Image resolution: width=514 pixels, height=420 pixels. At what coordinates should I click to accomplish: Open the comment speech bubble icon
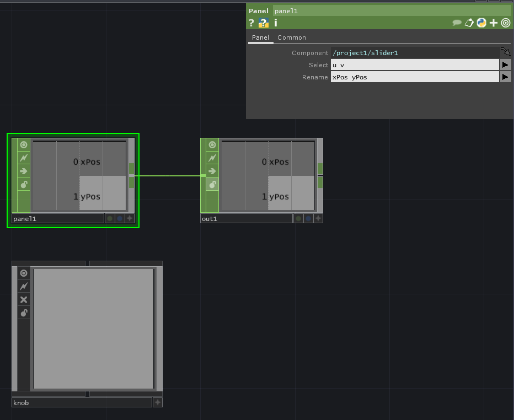click(x=457, y=23)
